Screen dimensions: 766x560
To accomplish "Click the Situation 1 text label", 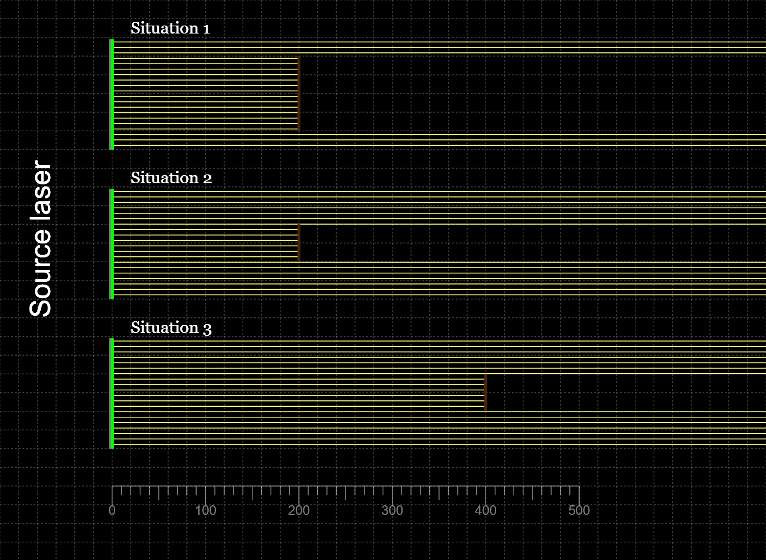I will (170, 28).
